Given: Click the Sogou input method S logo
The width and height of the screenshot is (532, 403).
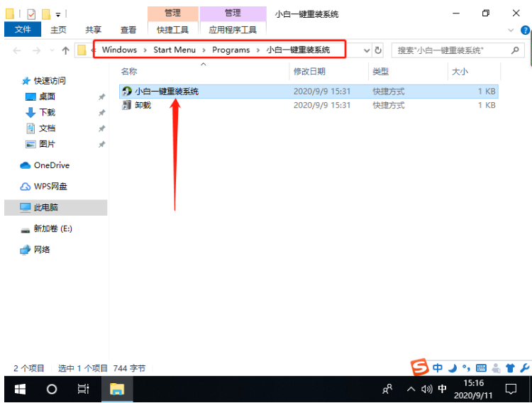Looking at the screenshot, I should click(419, 367).
